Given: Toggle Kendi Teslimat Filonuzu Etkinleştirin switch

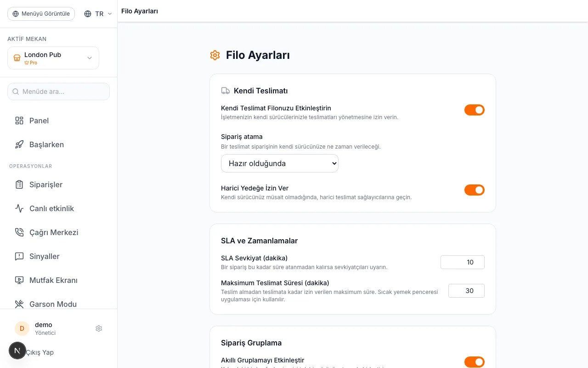Looking at the screenshot, I should pos(475,110).
